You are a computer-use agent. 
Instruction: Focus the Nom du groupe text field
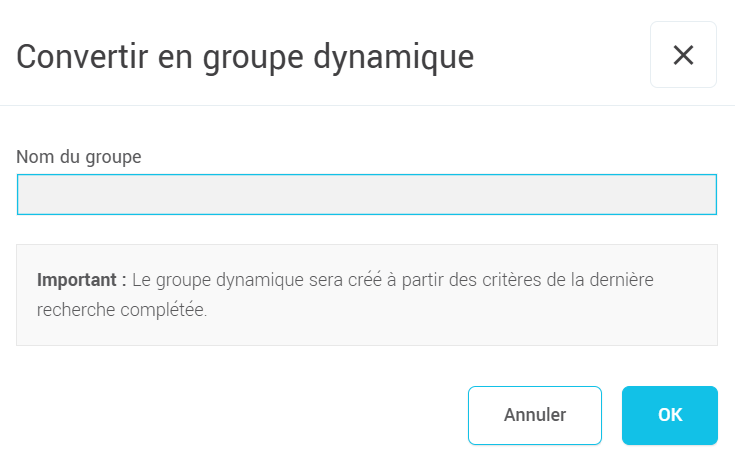(367, 195)
